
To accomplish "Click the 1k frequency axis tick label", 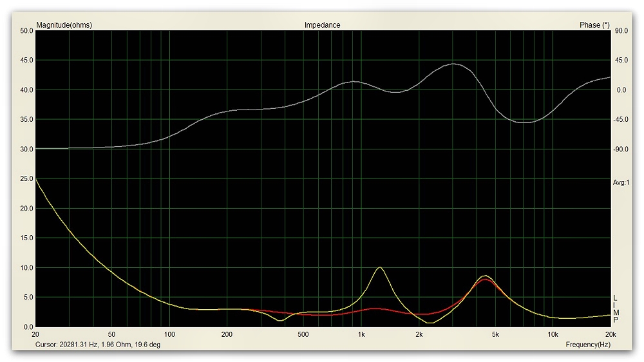I will [x=361, y=335].
